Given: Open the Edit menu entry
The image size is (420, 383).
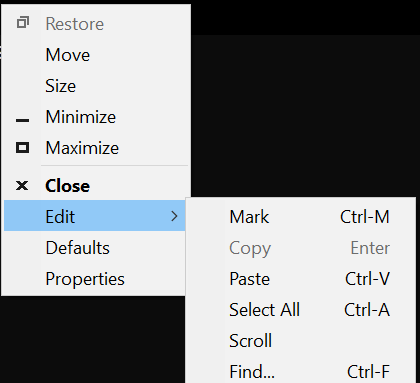Looking at the screenshot, I should (x=95, y=216).
